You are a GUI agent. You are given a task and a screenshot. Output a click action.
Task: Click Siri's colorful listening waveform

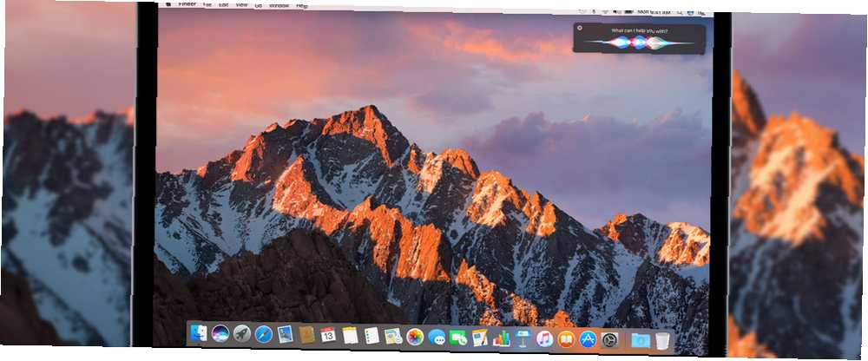tap(640, 42)
